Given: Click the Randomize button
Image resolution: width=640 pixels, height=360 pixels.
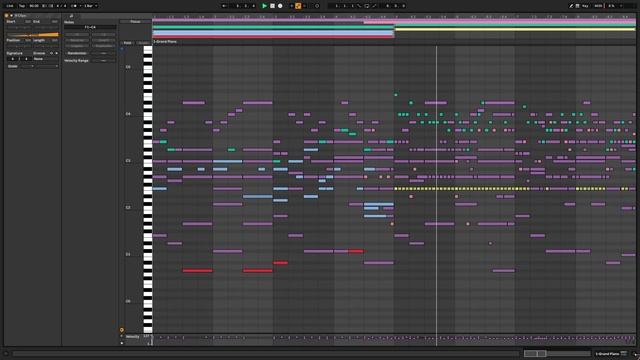Looking at the screenshot, I should 77,53.
